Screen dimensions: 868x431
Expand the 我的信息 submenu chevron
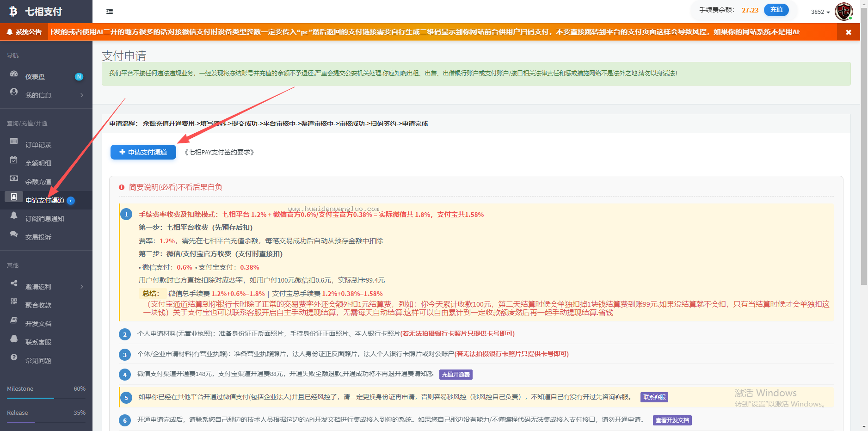click(82, 95)
